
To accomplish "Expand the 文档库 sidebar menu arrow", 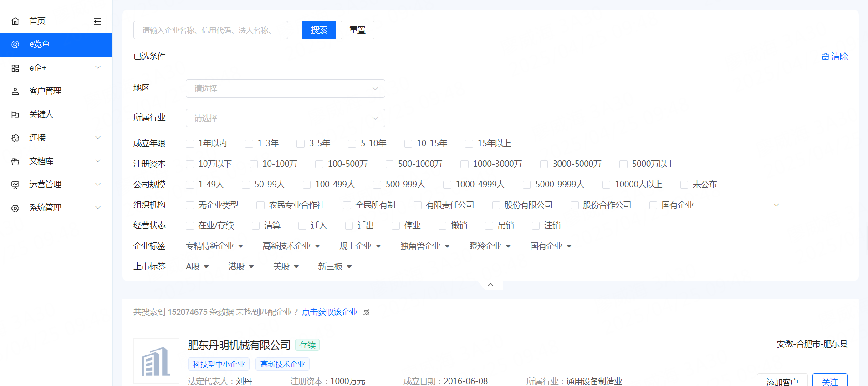I will point(97,161).
